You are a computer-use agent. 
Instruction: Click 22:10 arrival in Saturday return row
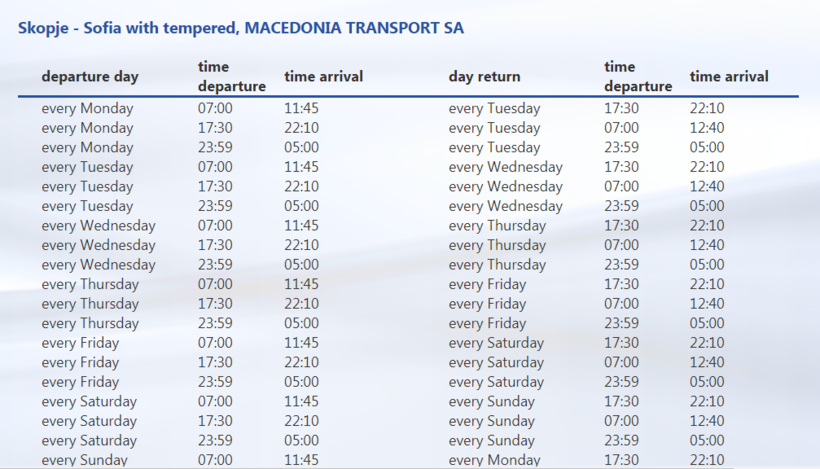pos(707,343)
